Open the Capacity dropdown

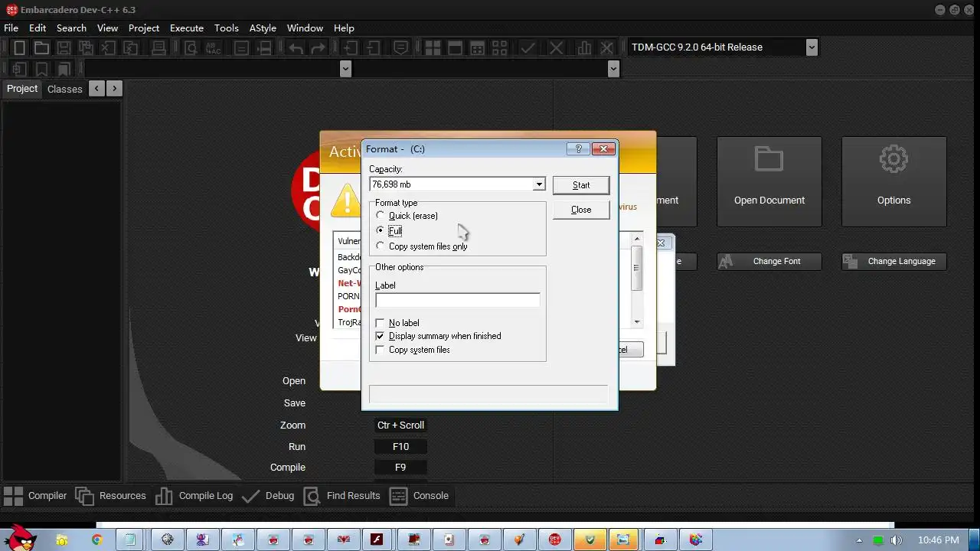click(x=539, y=184)
